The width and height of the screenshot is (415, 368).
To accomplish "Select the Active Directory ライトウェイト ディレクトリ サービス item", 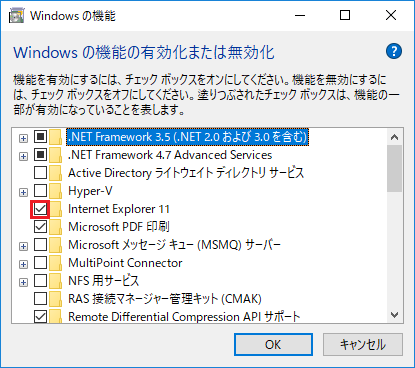I will click(186, 173).
